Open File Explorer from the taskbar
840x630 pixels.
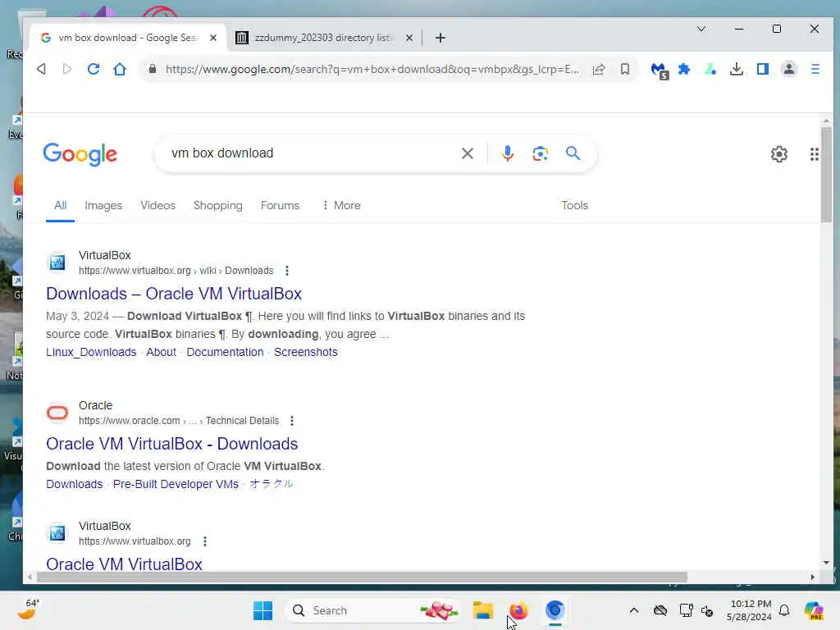tap(482, 610)
